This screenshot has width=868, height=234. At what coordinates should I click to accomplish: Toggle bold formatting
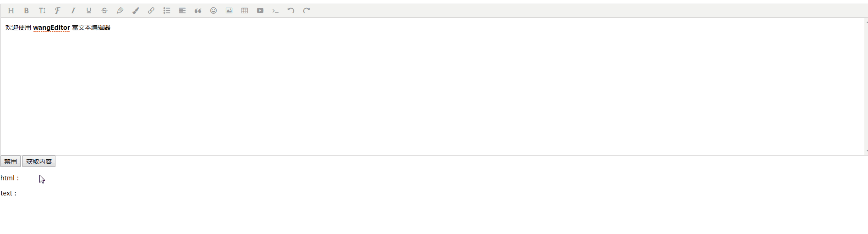pos(27,11)
